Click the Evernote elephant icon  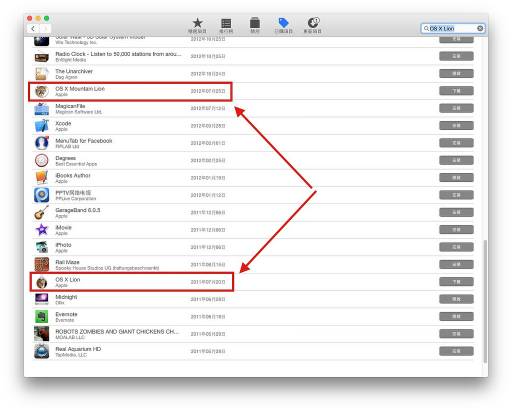[42, 317]
